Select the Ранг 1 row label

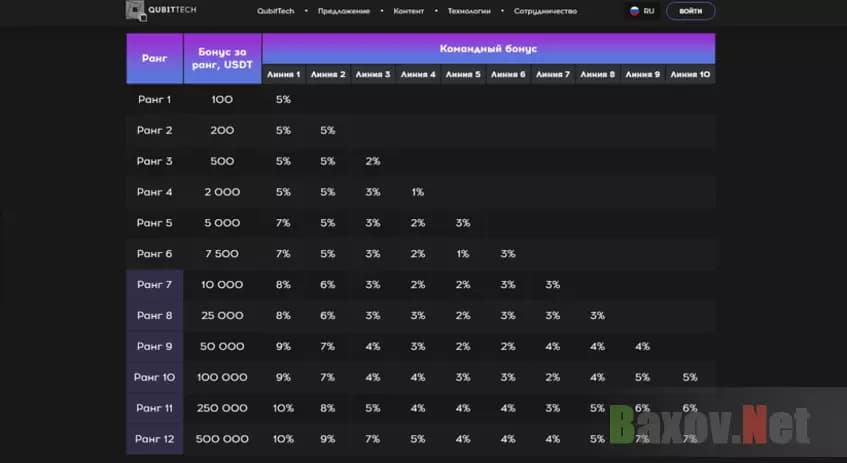(x=154, y=99)
